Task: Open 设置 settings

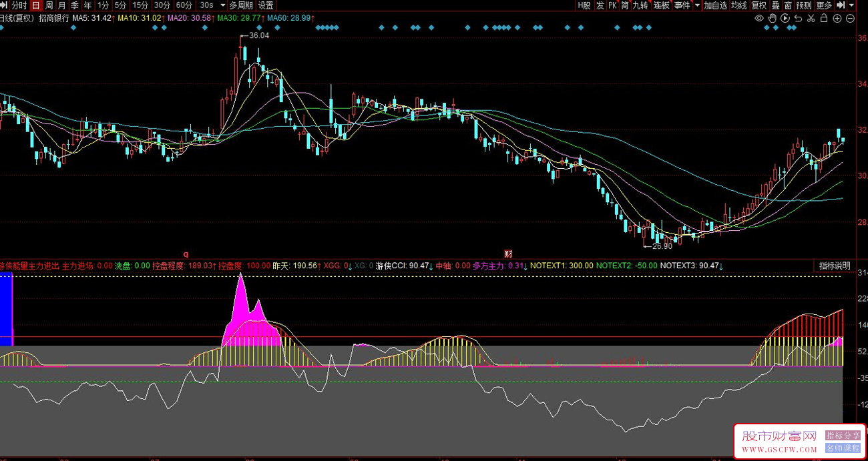Action: (x=266, y=5)
